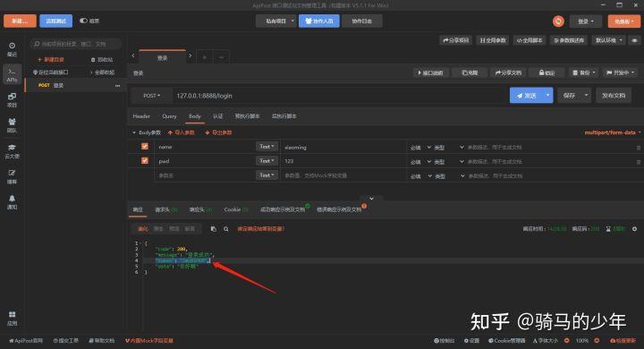Click 检查更新 in status bar
This screenshot has width=644, height=349.
click(x=623, y=340)
